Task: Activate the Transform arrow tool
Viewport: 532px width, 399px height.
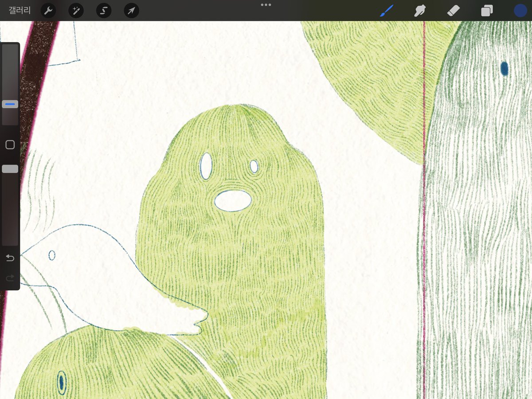Action: tap(132, 11)
